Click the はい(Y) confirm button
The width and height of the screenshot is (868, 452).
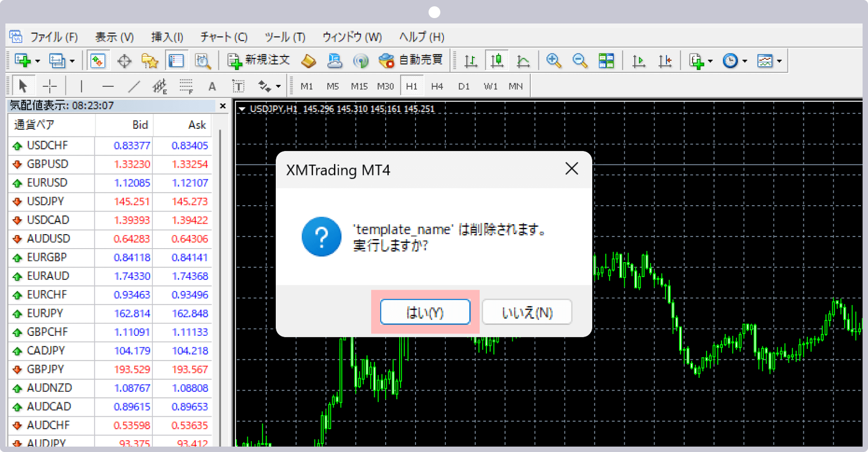coord(425,312)
